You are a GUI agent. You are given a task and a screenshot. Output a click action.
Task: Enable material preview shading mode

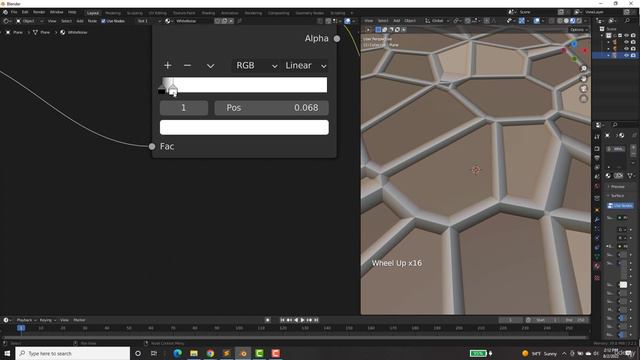[573, 20]
